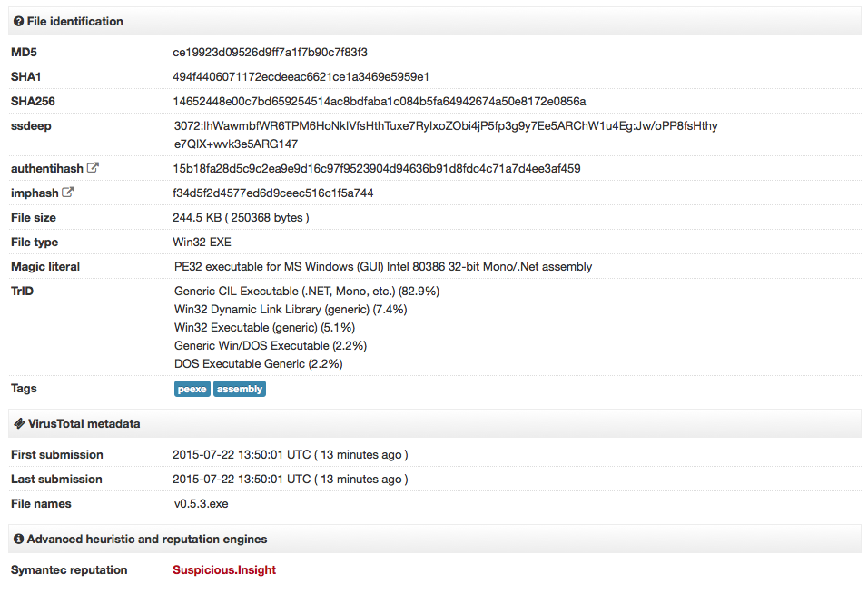Click the file name v0.5.3.exe
Screen dimensions: 868x604
(x=201, y=504)
